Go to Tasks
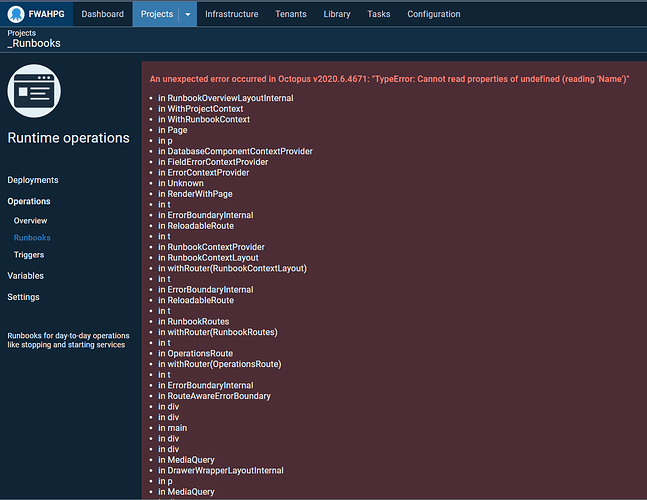The height and width of the screenshot is (500, 647). tap(378, 14)
